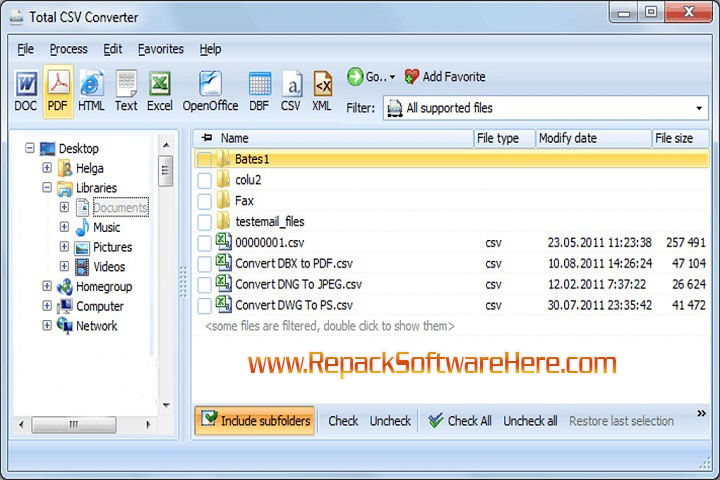Click the pin icon in Name header
Screen dimensions: 720x480
pos(207,137)
